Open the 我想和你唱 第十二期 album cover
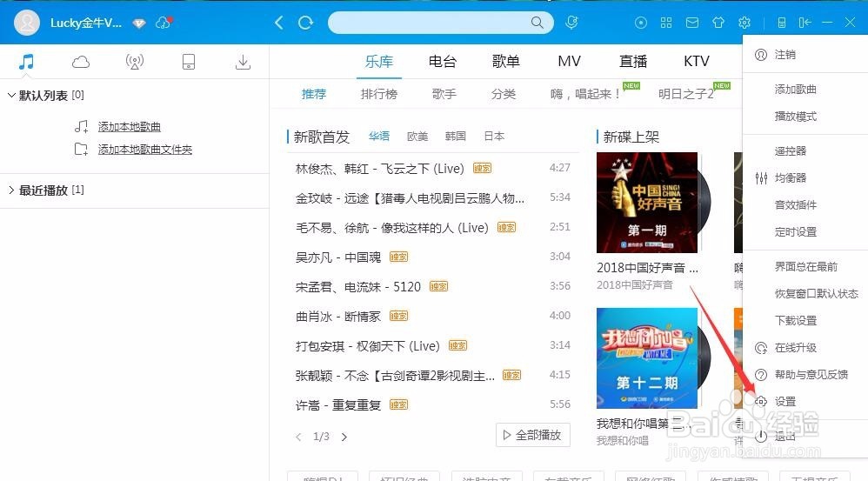The image size is (868, 481). point(647,358)
